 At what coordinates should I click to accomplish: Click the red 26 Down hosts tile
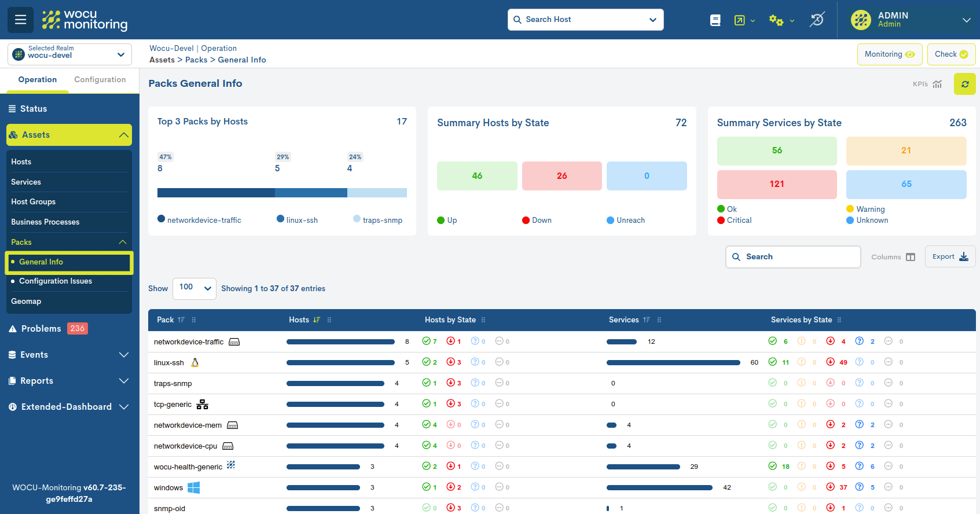pyautogui.click(x=562, y=176)
